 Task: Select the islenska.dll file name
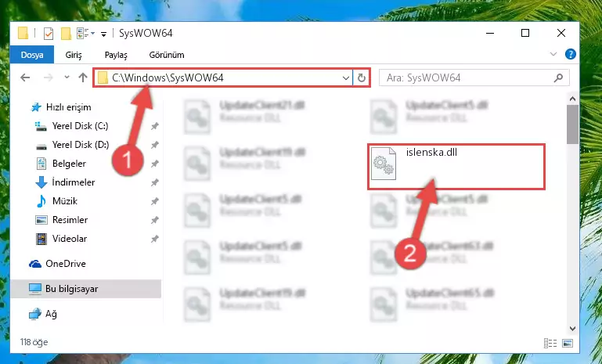coord(431,153)
